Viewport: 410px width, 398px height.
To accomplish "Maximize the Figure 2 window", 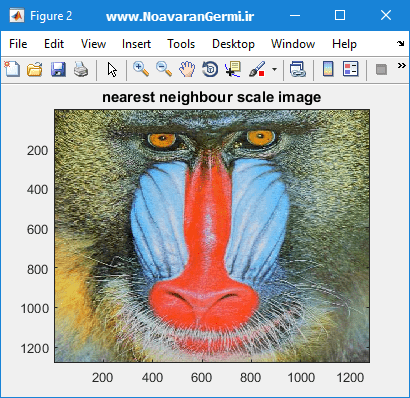I will [x=340, y=15].
